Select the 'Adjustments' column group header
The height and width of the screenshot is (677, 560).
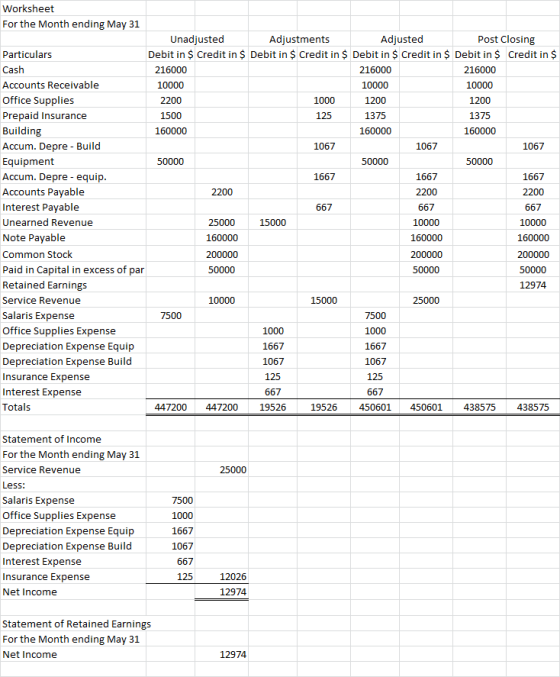[x=299, y=39]
